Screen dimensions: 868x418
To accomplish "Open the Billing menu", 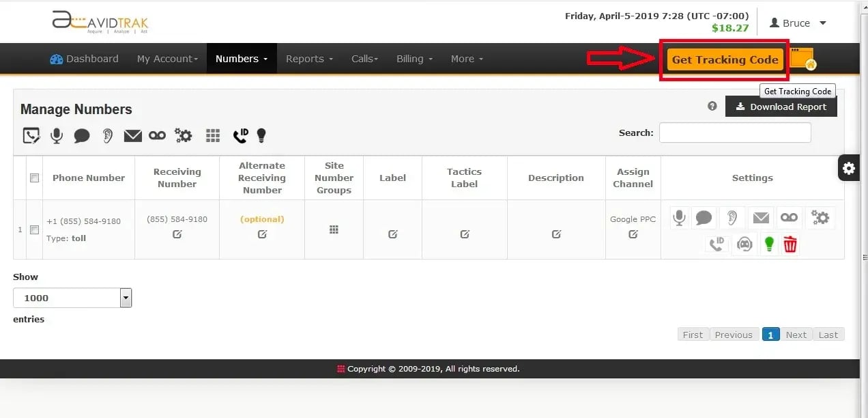I will coord(414,59).
